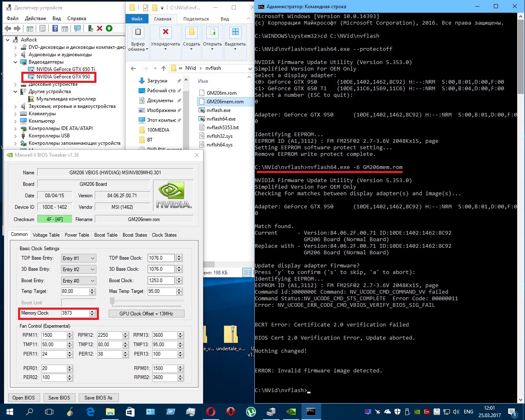This screenshot has height=420, width=525.
Task: Click the Boost Clock value field
Action: point(162,281)
